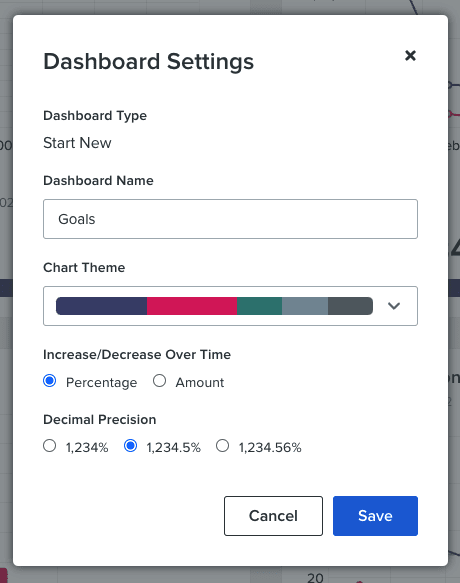The height and width of the screenshot is (583, 460).
Task: Expand the Chart Theme chevron arrow
Action: point(394,306)
